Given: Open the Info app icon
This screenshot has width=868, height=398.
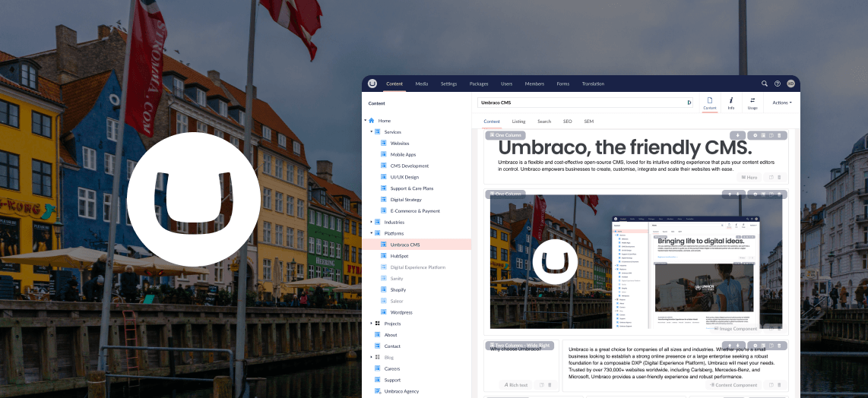Looking at the screenshot, I should coord(730,100).
